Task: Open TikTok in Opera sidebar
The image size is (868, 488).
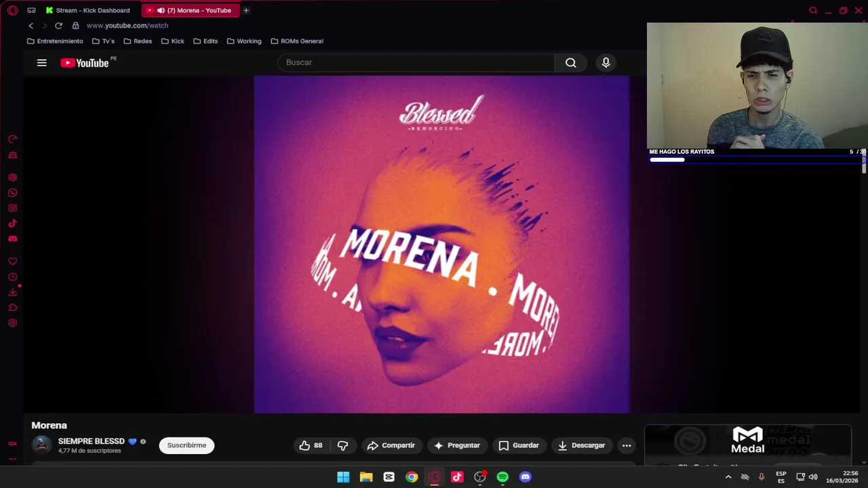Action: coord(12,223)
